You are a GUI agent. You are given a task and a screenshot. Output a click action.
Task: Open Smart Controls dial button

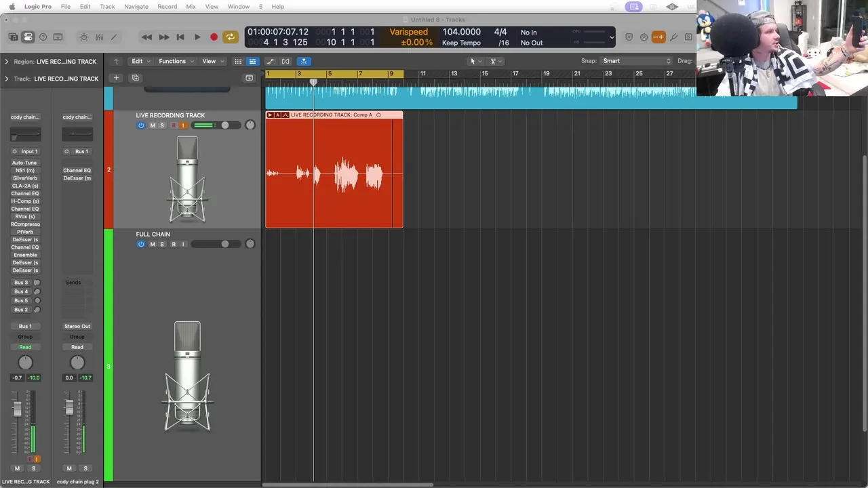pyautogui.click(x=84, y=37)
